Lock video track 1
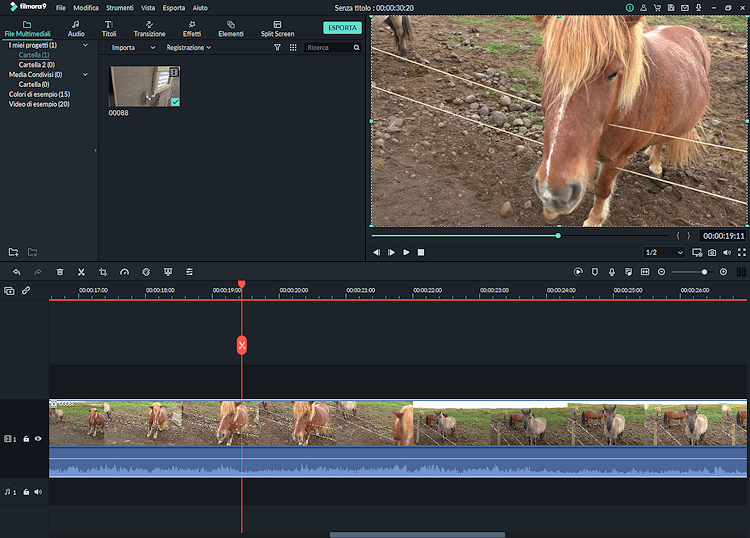 point(26,439)
